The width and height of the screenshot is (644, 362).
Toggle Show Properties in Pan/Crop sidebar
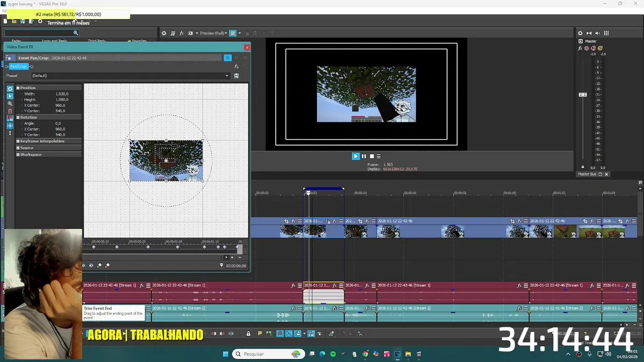pyautogui.click(x=10, y=88)
